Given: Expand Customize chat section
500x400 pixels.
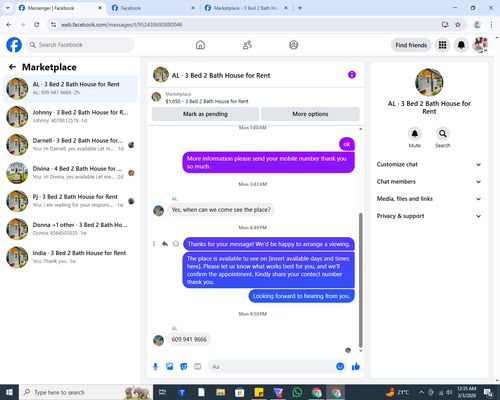Looking at the screenshot, I should [429, 164].
